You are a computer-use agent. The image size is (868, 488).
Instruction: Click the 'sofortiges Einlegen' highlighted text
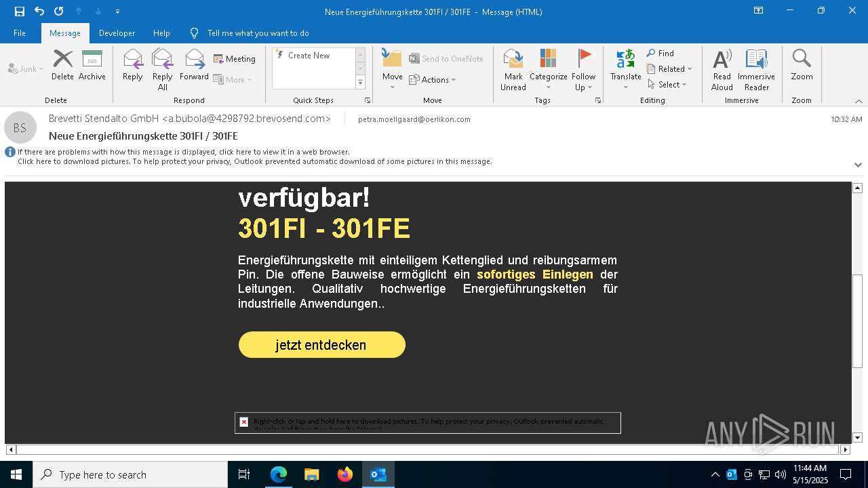(x=535, y=274)
